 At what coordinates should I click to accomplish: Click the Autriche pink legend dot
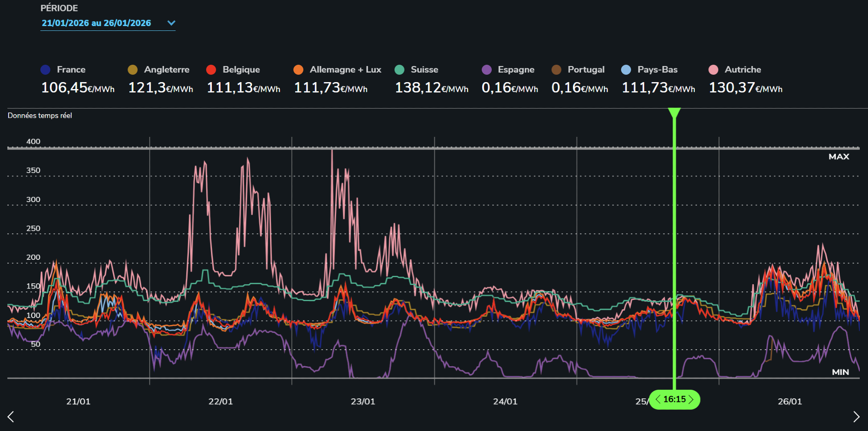(x=713, y=70)
